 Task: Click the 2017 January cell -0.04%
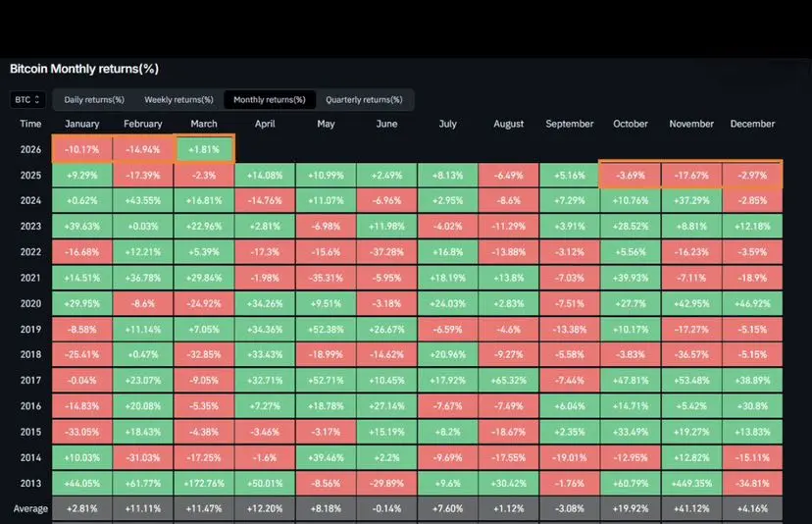point(82,381)
